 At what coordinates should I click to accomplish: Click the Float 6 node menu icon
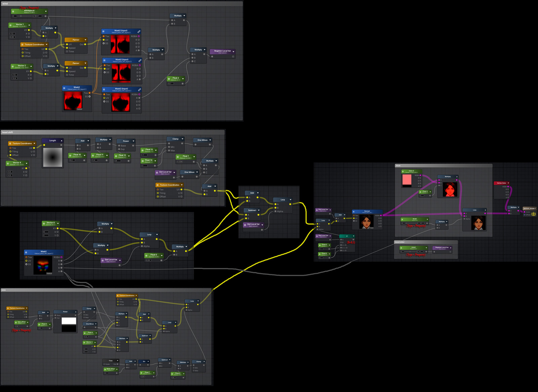pos(319,254)
